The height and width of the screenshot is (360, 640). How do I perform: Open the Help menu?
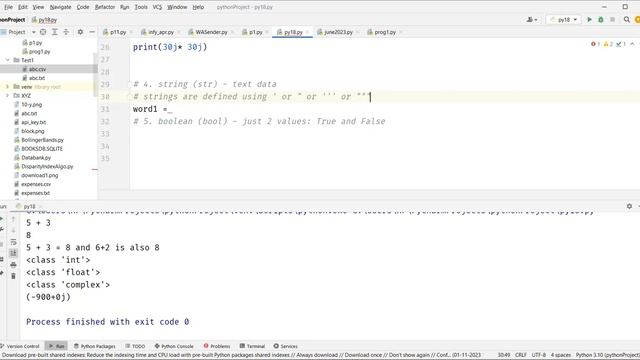[x=198, y=7]
